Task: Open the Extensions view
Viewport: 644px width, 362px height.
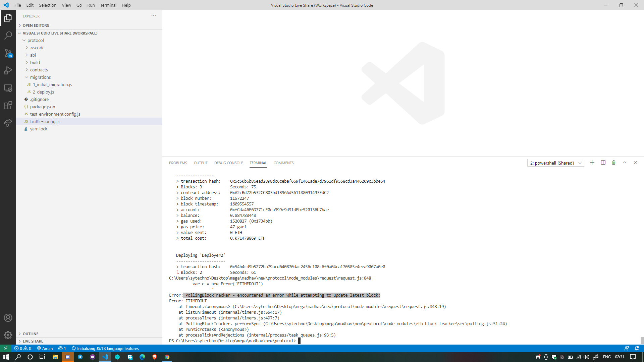Action: click(8, 105)
